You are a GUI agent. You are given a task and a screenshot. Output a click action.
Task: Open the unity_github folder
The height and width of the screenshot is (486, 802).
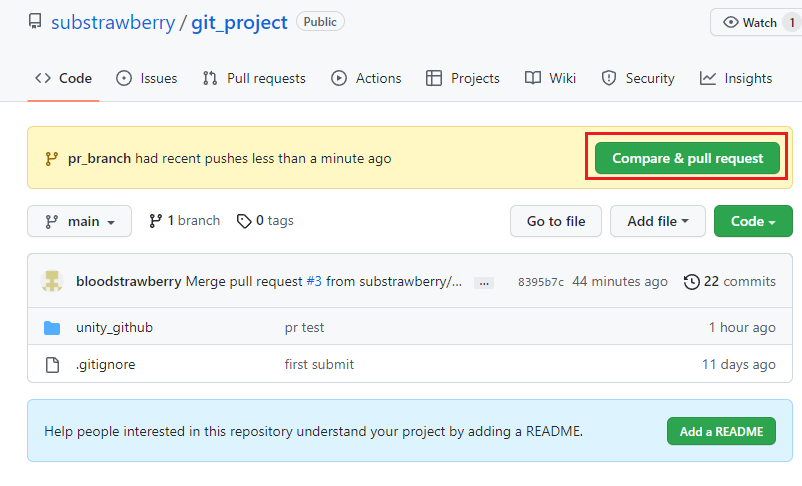(x=114, y=327)
